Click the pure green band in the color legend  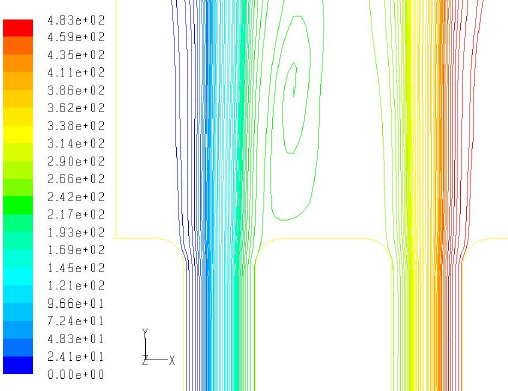18,205
